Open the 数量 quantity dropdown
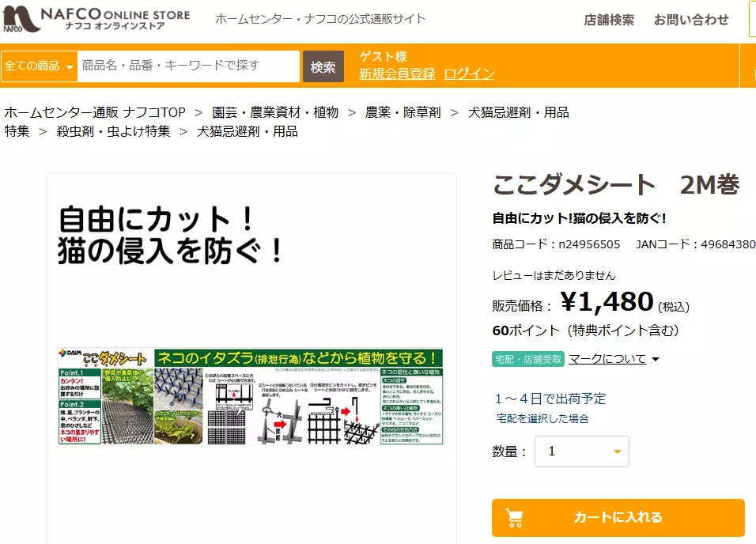 click(x=582, y=451)
